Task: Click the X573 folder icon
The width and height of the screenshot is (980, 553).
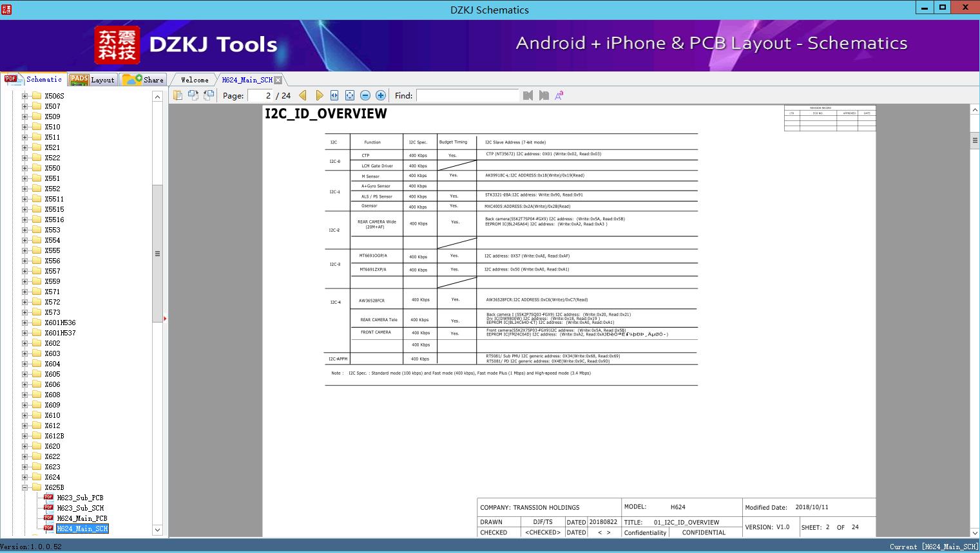Action: tap(37, 312)
